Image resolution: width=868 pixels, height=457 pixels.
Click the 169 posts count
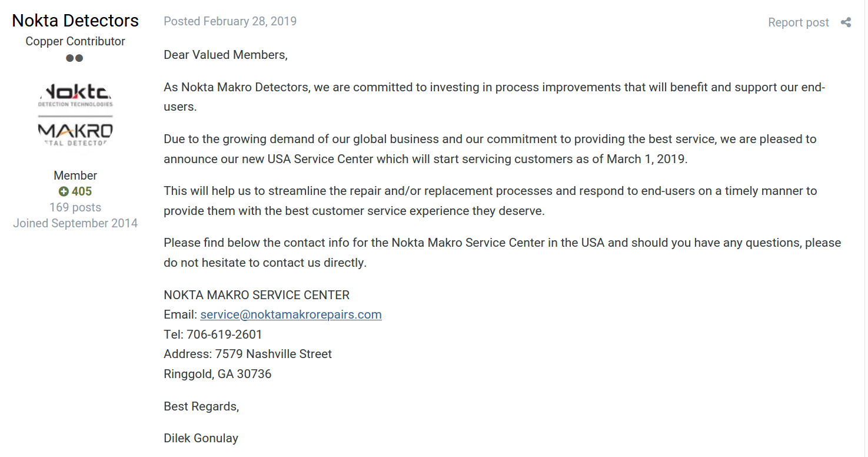click(75, 207)
